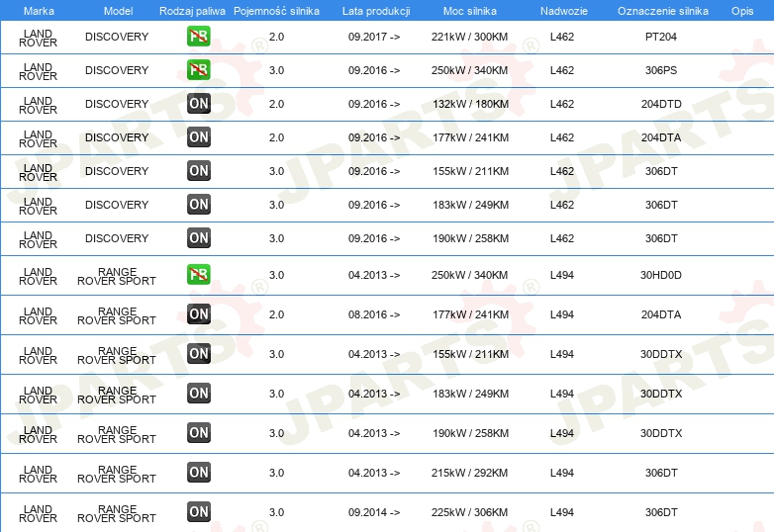Click LAND ROVER in the 306PS row
774x532 pixels.
tap(38, 71)
